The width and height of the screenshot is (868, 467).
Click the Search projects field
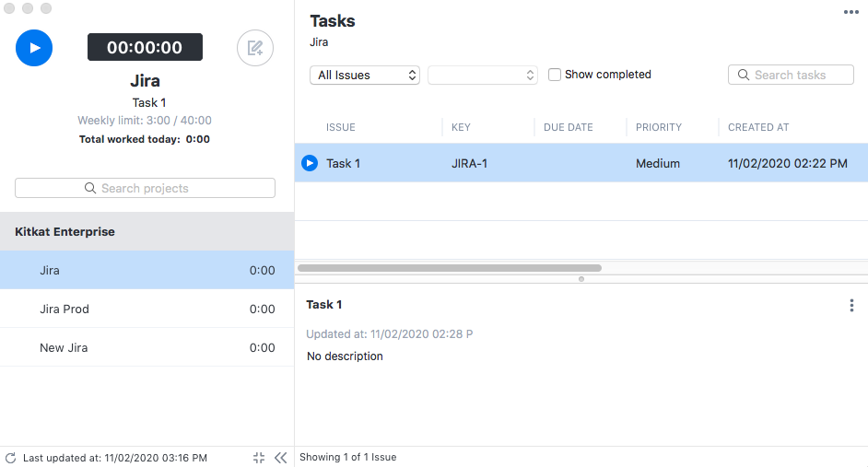click(x=145, y=188)
